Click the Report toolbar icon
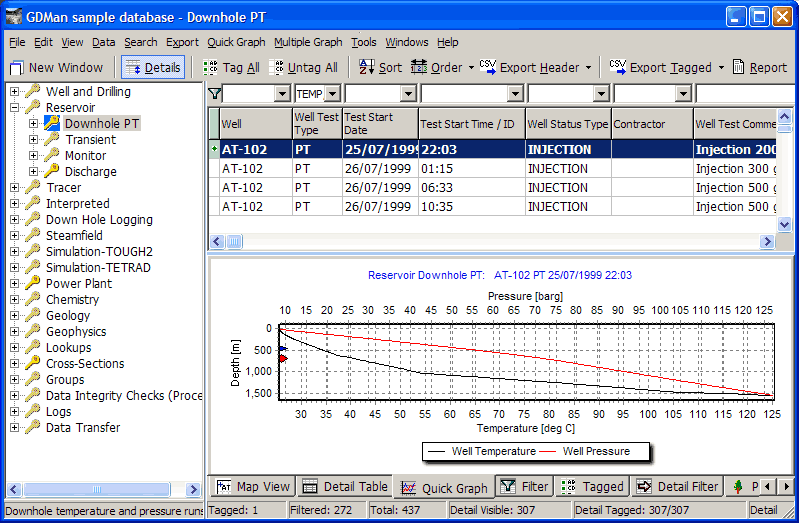The image size is (799, 523). pos(739,68)
